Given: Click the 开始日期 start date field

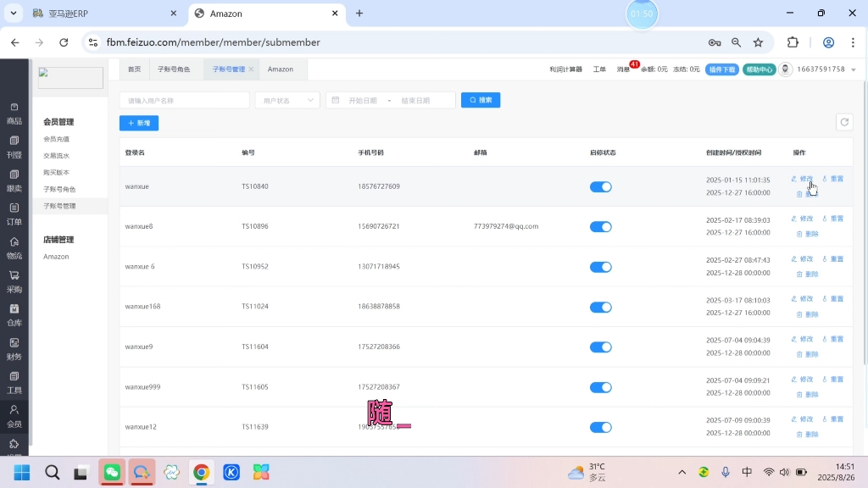Looking at the screenshot, I should (363, 101).
